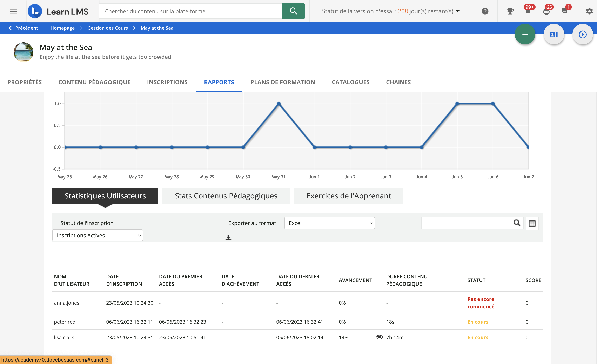Screen dimensions: 597x364
Task: Open Inscriptions Actives status dropdown
Action: [x=98, y=235]
